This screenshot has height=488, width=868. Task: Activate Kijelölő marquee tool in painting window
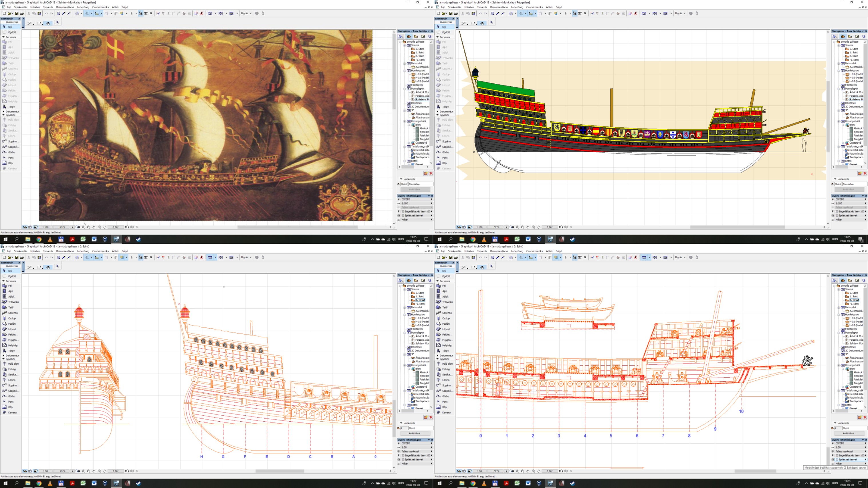pos(10,32)
